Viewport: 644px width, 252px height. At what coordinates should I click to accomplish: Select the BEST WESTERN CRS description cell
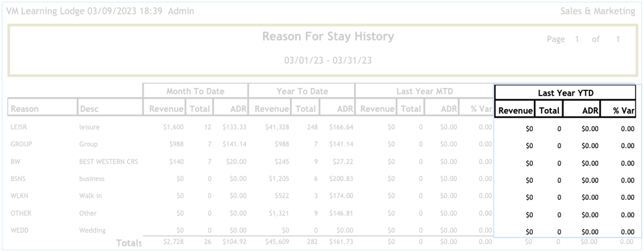(108, 162)
